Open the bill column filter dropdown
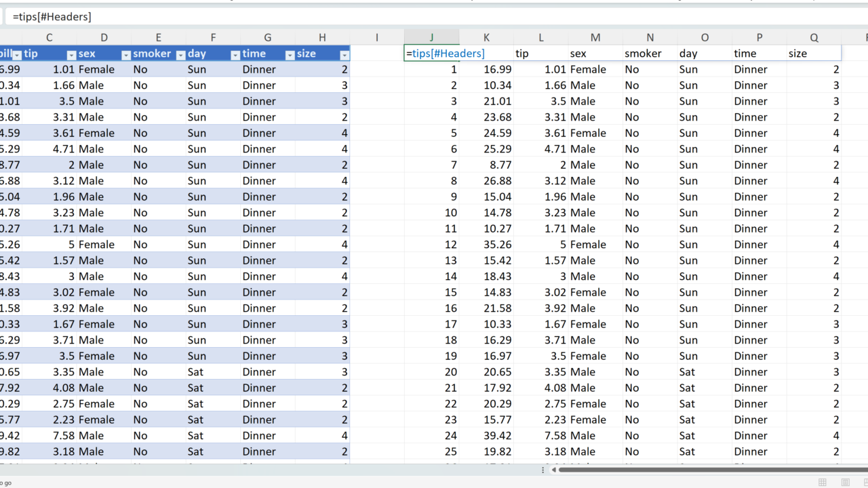 point(17,54)
